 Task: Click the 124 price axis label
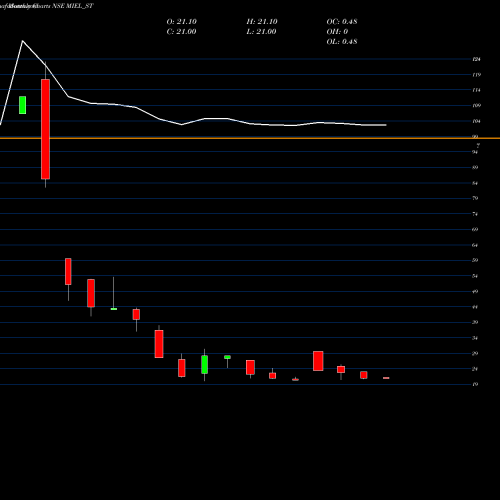point(476,59)
